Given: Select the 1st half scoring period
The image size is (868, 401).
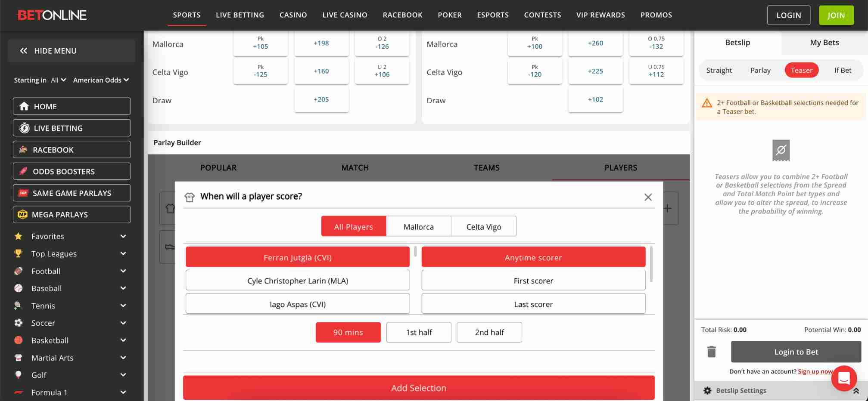Looking at the screenshot, I should (x=418, y=332).
